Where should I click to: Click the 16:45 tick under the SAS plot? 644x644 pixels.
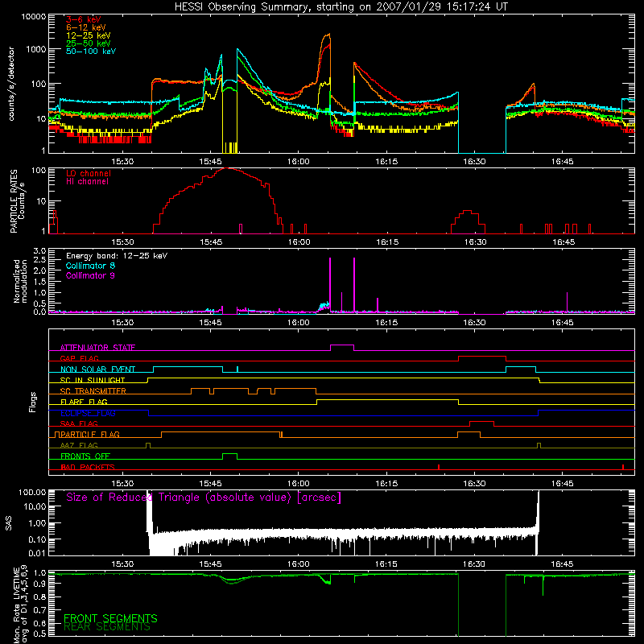click(x=562, y=564)
